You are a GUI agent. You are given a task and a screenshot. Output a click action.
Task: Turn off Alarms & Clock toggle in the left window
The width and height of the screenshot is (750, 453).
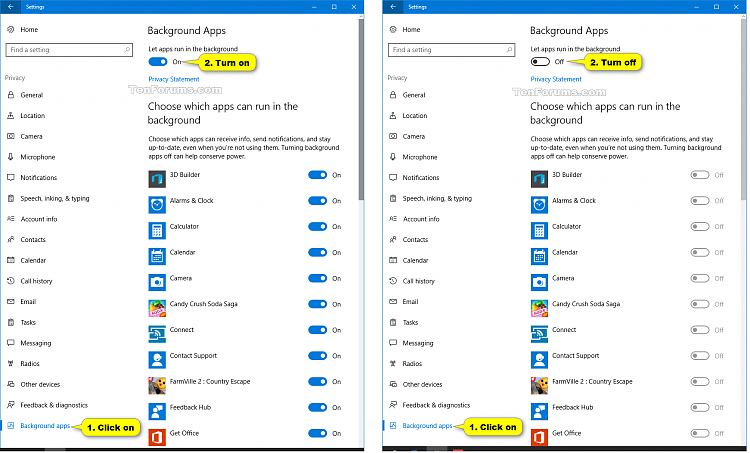coord(318,201)
